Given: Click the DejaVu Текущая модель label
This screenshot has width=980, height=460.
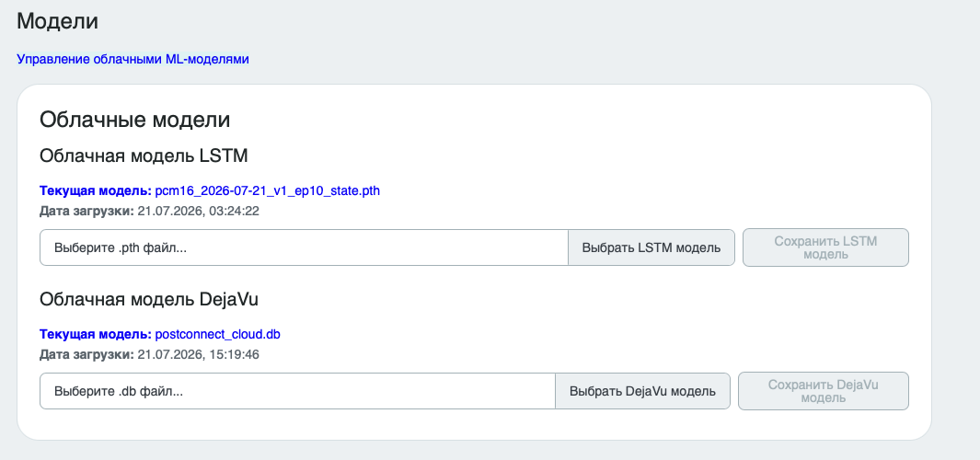Looking at the screenshot, I should [x=96, y=334].
